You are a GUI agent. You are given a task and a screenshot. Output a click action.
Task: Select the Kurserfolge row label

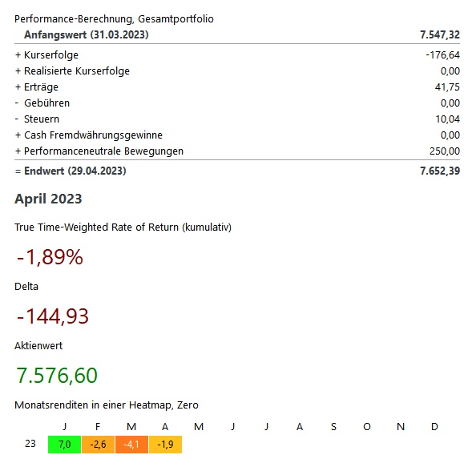click(51, 55)
